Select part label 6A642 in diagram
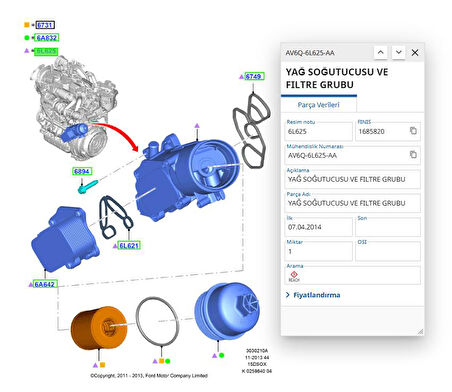 pyautogui.click(x=45, y=284)
